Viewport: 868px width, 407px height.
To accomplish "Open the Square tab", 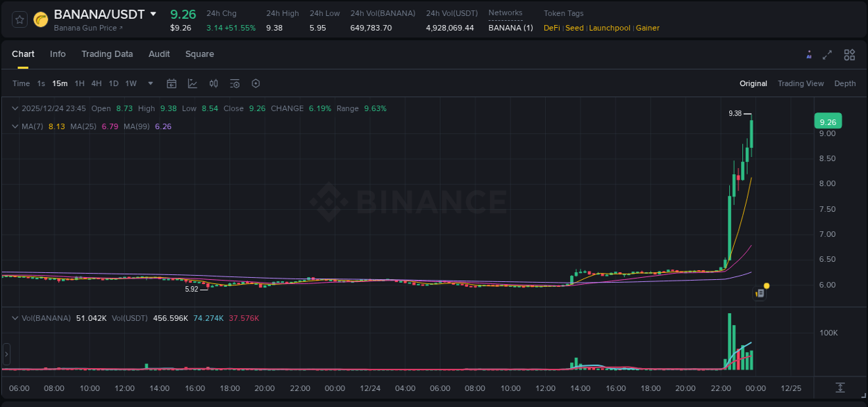I will (199, 54).
